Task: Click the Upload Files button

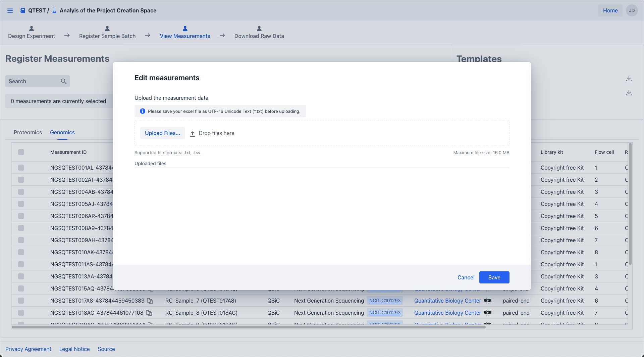Action: coord(162,133)
